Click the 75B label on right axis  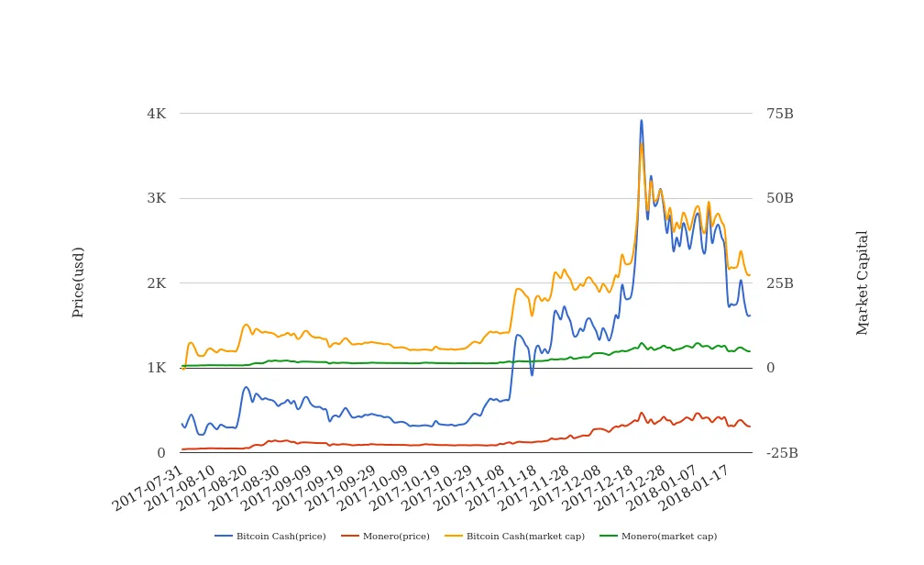pos(779,114)
